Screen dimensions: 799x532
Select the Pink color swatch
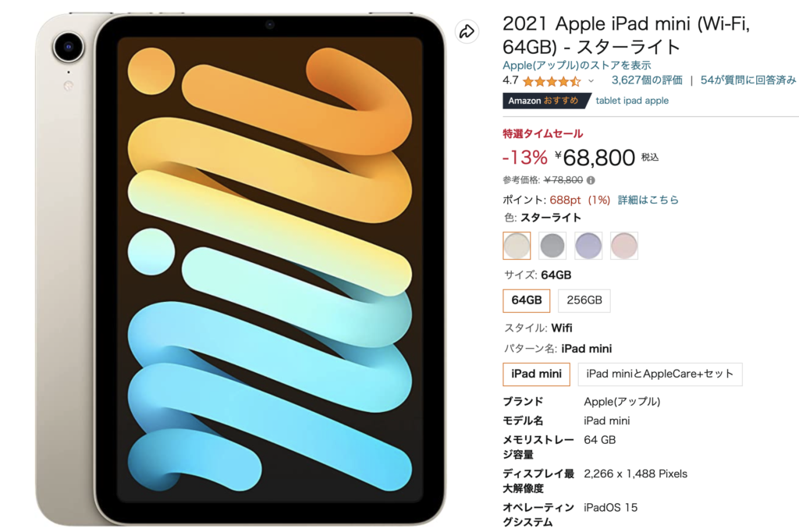tap(623, 246)
